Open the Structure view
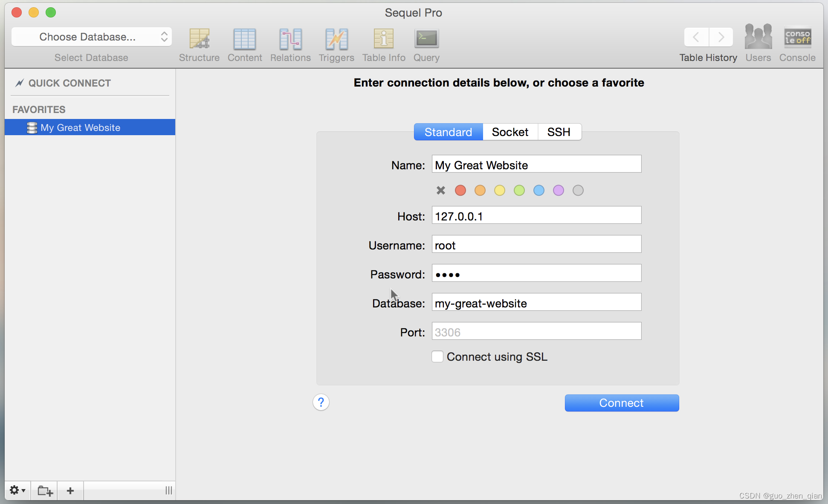 199,46
